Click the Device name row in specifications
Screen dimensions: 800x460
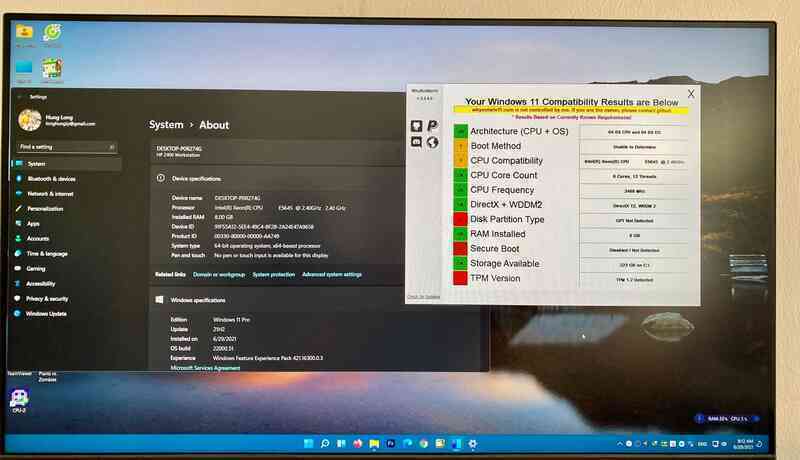click(x=216, y=198)
